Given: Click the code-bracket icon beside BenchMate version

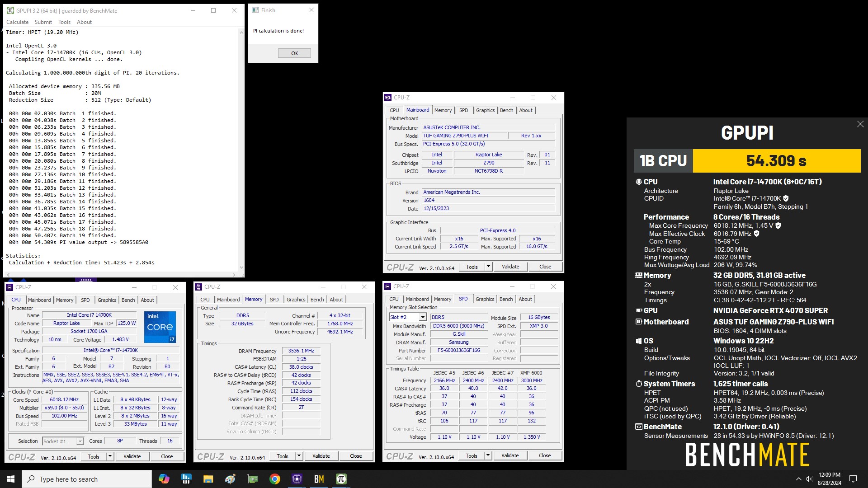Looking at the screenshot, I should pos(639,427).
